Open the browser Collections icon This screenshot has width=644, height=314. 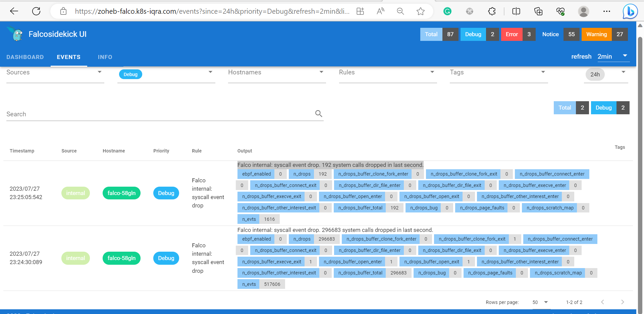(538, 11)
